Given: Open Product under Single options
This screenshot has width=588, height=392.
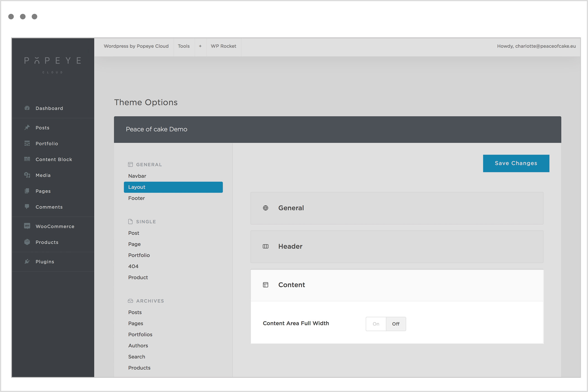Looking at the screenshot, I should pos(138,277).
